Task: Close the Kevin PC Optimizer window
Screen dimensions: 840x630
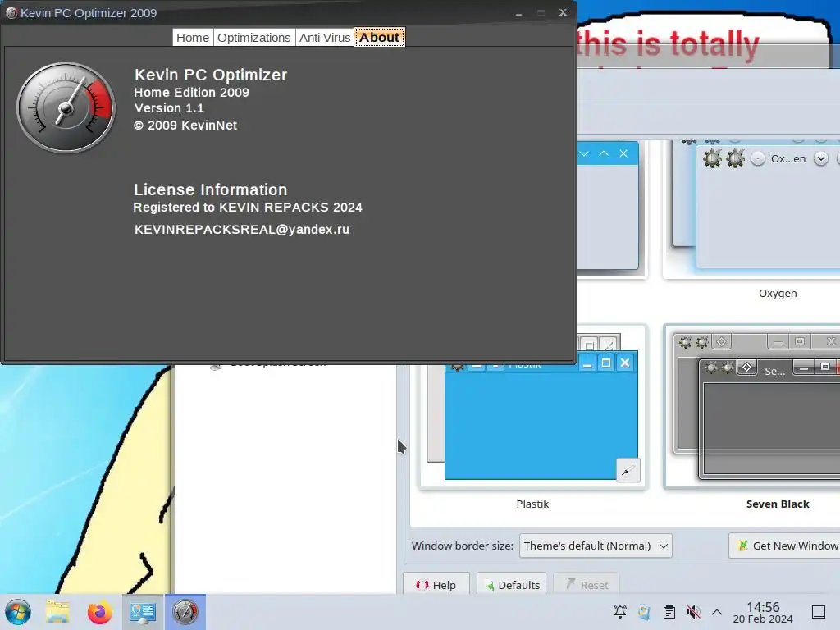Action: 563,12
